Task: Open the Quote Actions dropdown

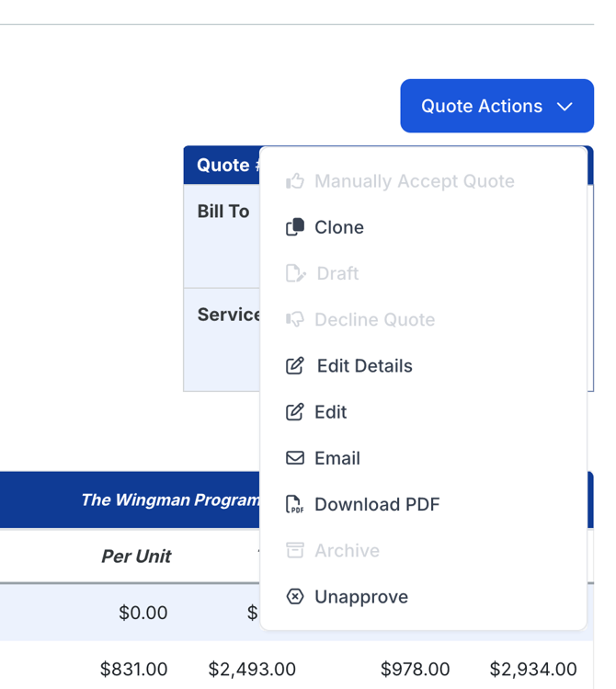Action: click(x=497, y=106)
